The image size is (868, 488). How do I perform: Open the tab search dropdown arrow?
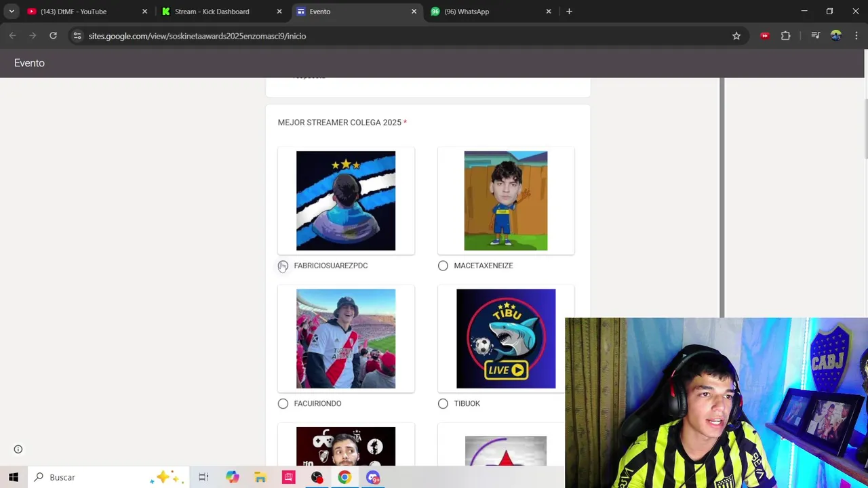point(12,12)
